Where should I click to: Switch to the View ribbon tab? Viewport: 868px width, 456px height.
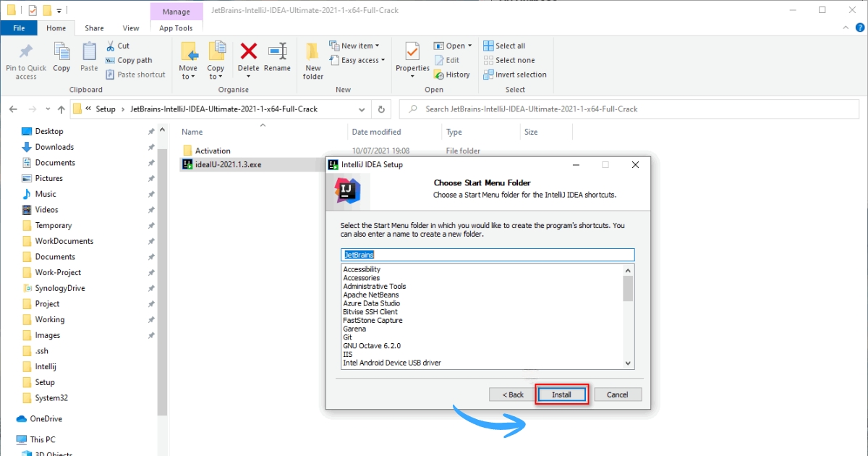131,28
